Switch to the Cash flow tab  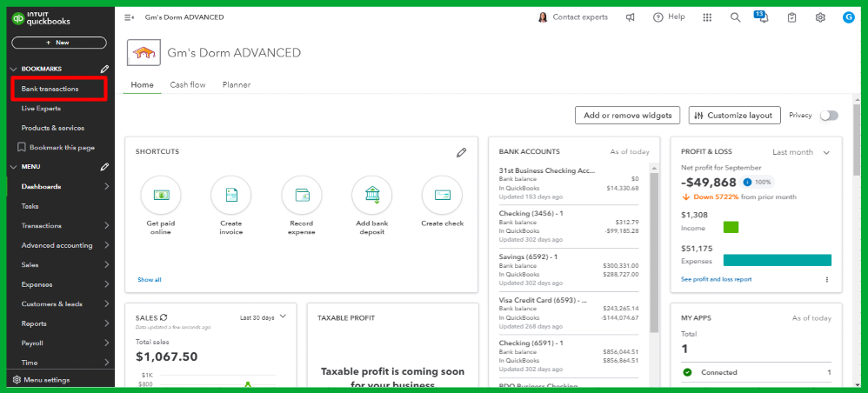(x=188, y=84)
